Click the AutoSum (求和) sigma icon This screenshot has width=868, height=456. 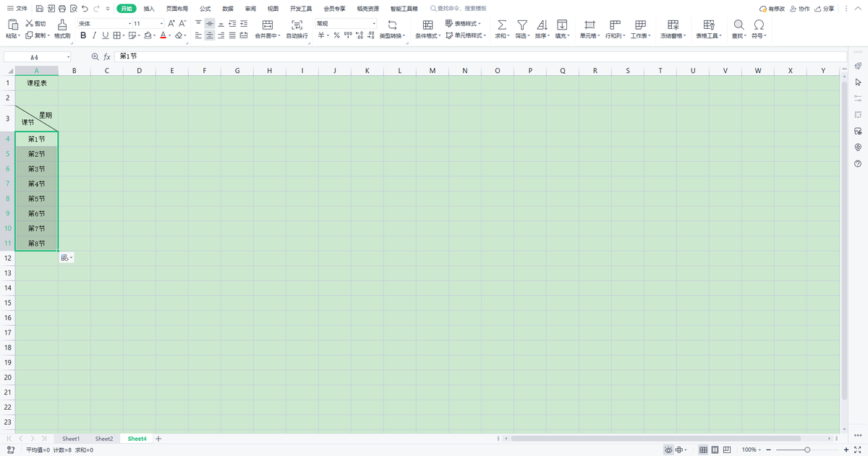[x=502, y=25]
